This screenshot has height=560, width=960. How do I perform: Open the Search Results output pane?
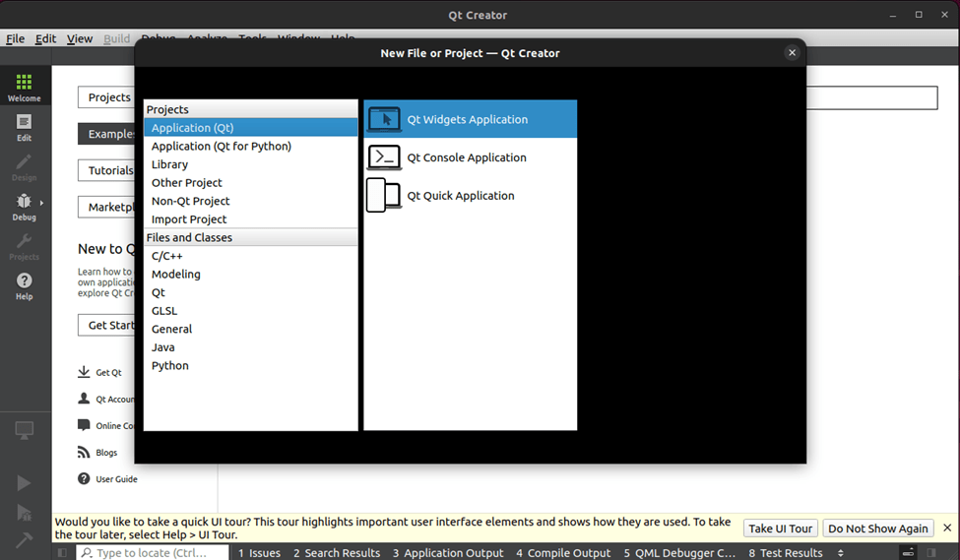pyautogui.click(x=337, y=553)
